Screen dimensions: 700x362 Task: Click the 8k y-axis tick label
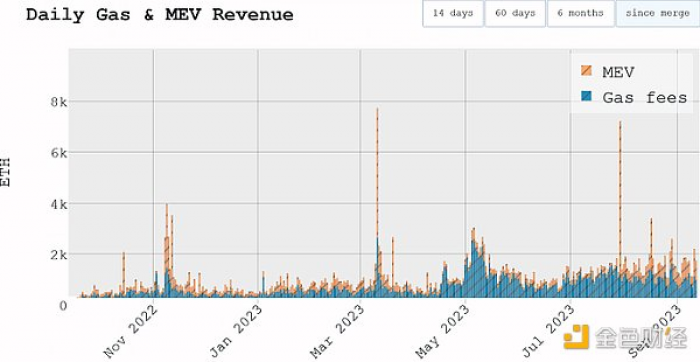(57, 103)
